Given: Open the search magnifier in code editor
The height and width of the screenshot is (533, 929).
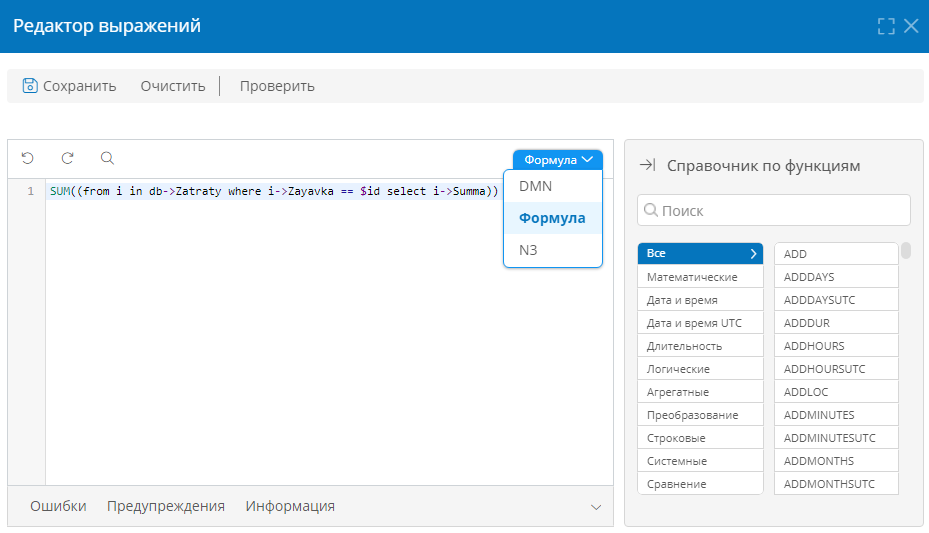Looking at the screenshot, I should pyautogui.click(x=107, y=158).
